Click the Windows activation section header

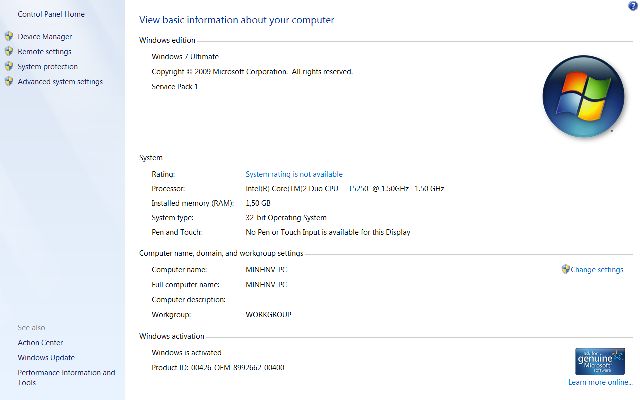coord(172,336)
